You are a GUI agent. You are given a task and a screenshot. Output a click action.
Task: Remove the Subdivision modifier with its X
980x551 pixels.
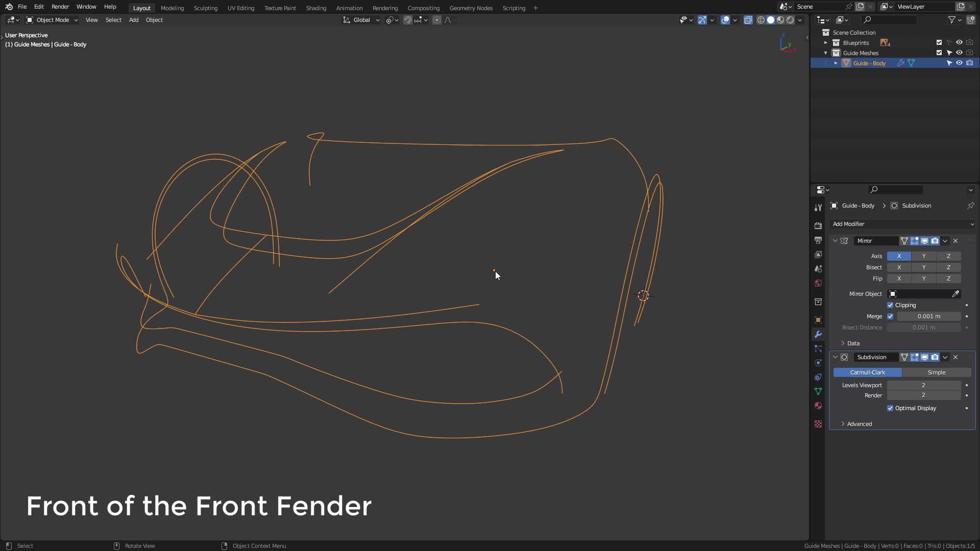click(955, 357)
